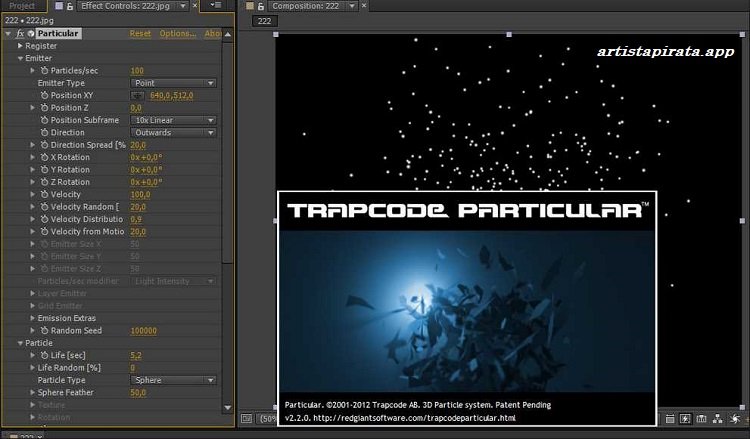
Task: Click the Particular effect globe icon
Action: point(31,33)
